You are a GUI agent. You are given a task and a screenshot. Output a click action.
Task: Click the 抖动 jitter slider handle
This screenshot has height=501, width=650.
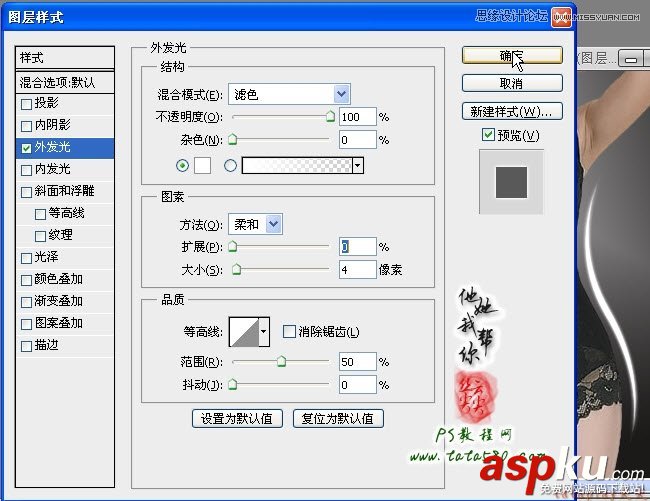pyautogui.click(x=233, y=385)
